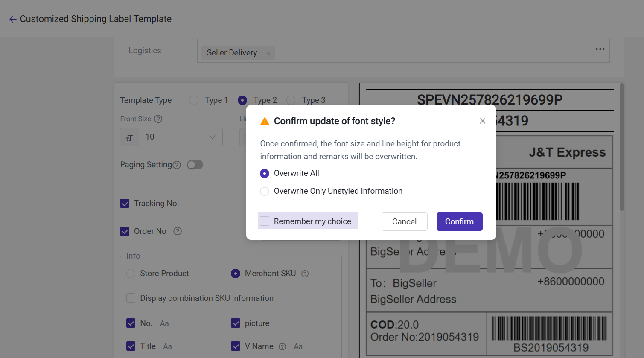Click the V Name help icon

point(282,347)
